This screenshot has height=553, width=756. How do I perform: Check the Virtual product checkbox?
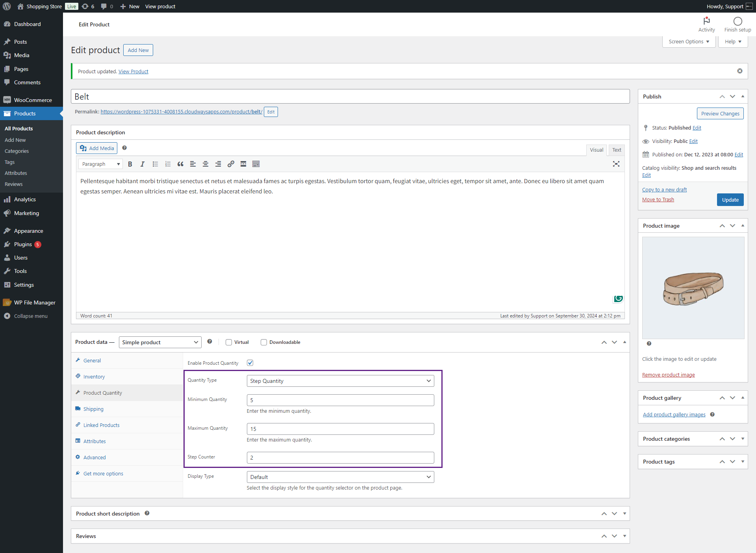pos(229,342)
